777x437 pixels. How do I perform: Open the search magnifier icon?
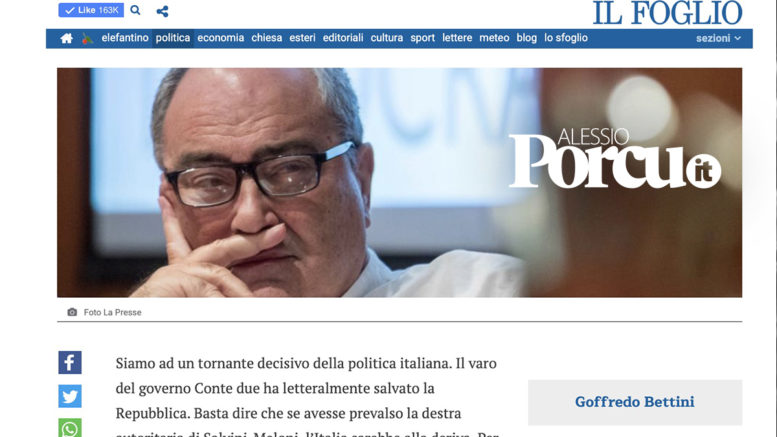[135, 10]
